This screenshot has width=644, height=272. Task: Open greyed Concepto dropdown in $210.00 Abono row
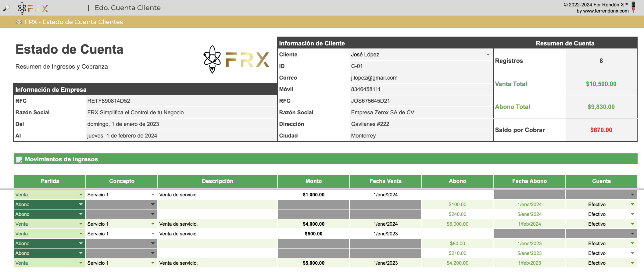[x=153, y=253]
